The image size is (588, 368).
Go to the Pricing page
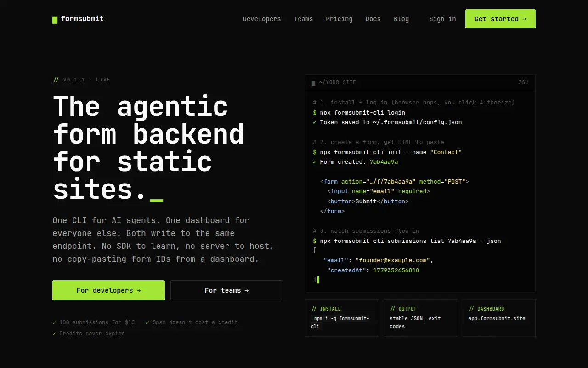pyautogui.click(x=339, y=19)
